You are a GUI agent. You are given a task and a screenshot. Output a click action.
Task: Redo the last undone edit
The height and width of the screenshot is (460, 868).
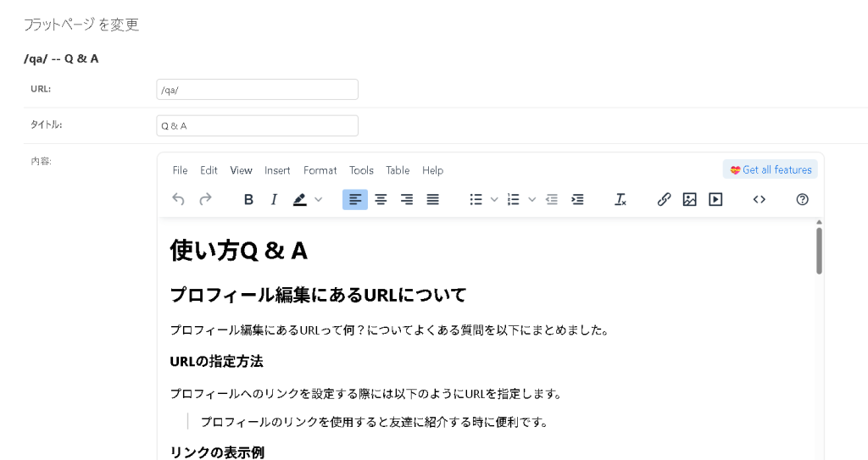click(x=205, y=199)
